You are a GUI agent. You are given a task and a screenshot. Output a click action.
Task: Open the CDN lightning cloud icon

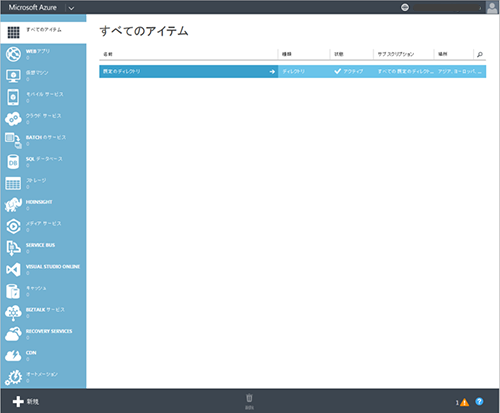[13, 356]
